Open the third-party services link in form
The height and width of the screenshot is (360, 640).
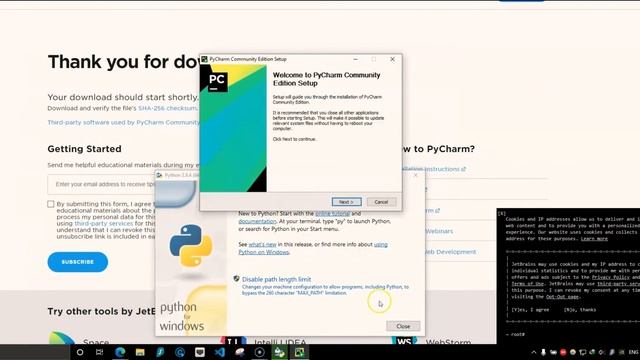(x=104, y=224)
